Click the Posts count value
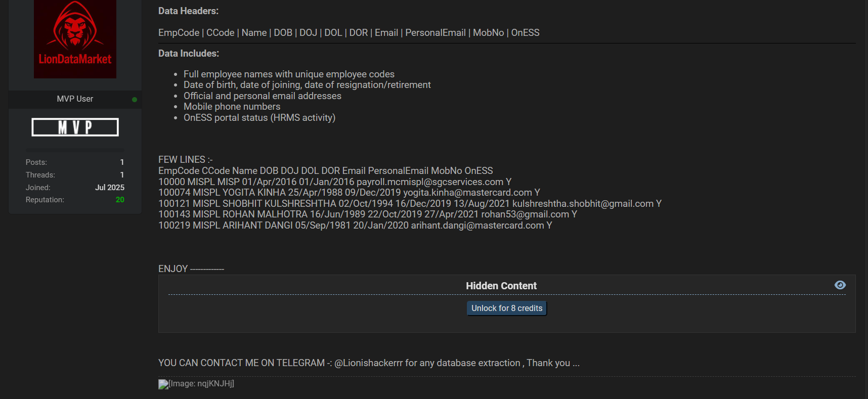The height and width of the screenshot is (399, 868). pyautogui.click(x=122, y=162)
